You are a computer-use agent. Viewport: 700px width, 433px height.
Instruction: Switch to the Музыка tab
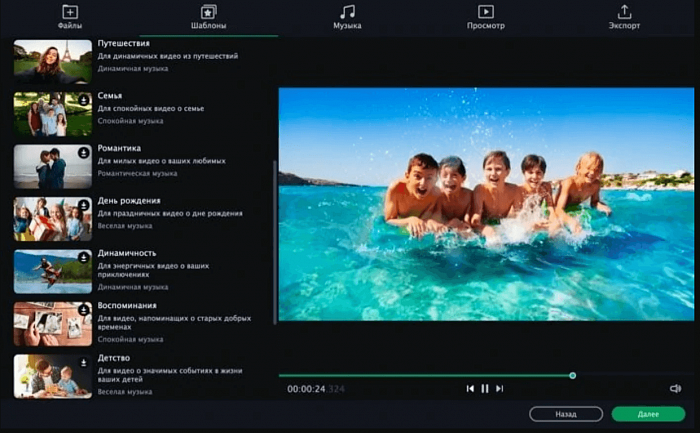pos(347,17)
